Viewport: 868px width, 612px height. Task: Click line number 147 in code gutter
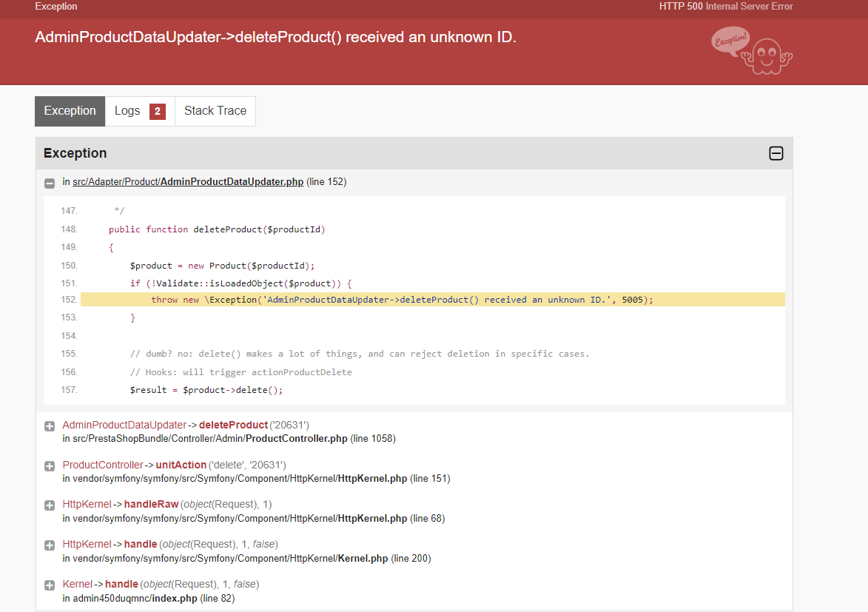point(70,210)
